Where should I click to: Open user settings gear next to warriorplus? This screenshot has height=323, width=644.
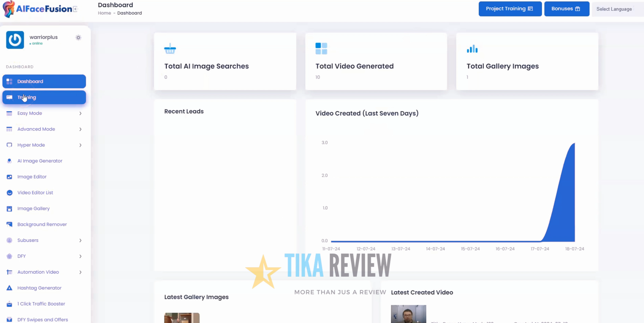[78, 37]
